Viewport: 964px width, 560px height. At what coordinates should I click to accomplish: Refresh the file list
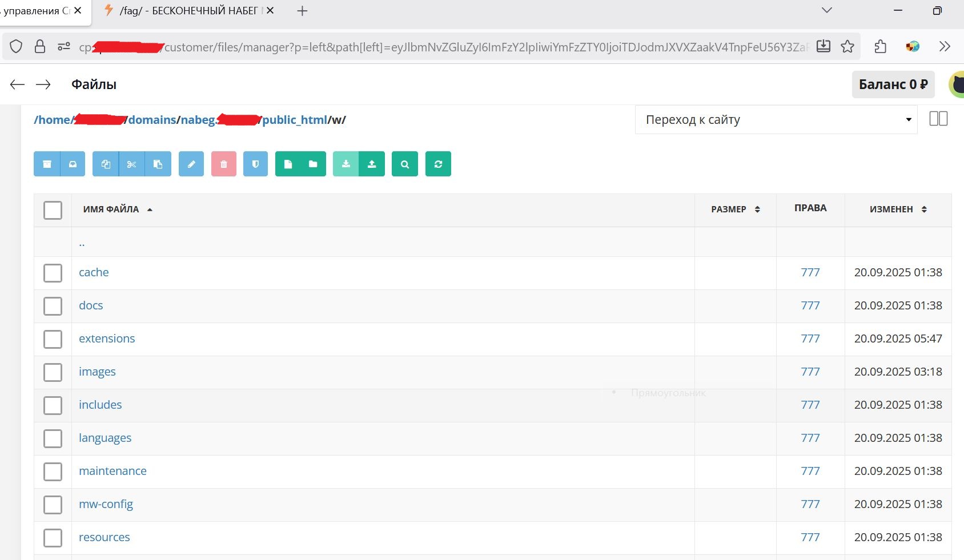(438, 164)
